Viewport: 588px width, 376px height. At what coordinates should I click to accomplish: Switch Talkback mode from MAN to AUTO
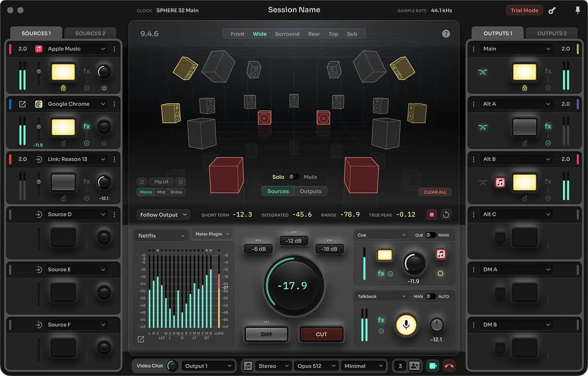432,296
